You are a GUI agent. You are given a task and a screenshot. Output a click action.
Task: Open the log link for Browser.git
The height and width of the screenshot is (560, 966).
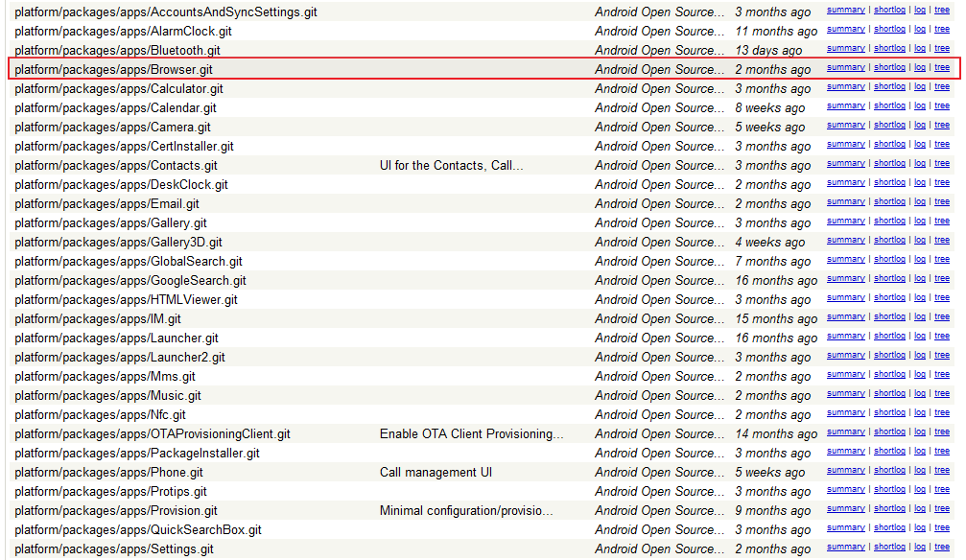(x=920, y=67)
